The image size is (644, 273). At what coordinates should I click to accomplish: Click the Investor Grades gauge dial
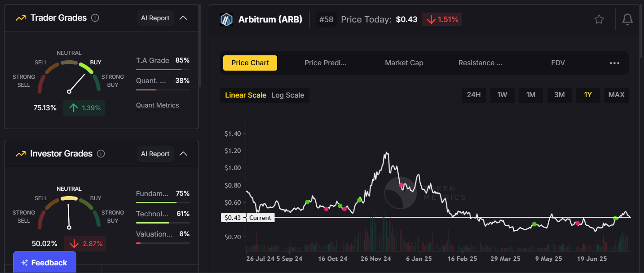coord(69,212)
